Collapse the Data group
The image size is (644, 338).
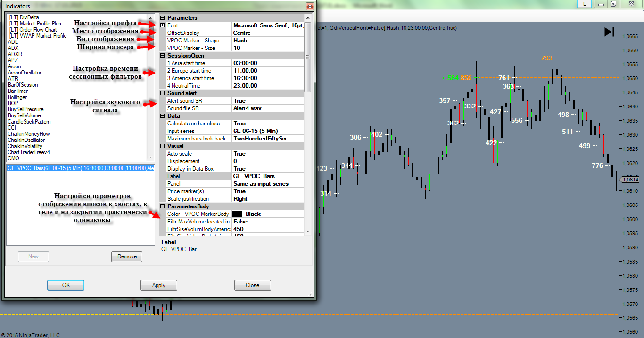(x=163, y=116)
